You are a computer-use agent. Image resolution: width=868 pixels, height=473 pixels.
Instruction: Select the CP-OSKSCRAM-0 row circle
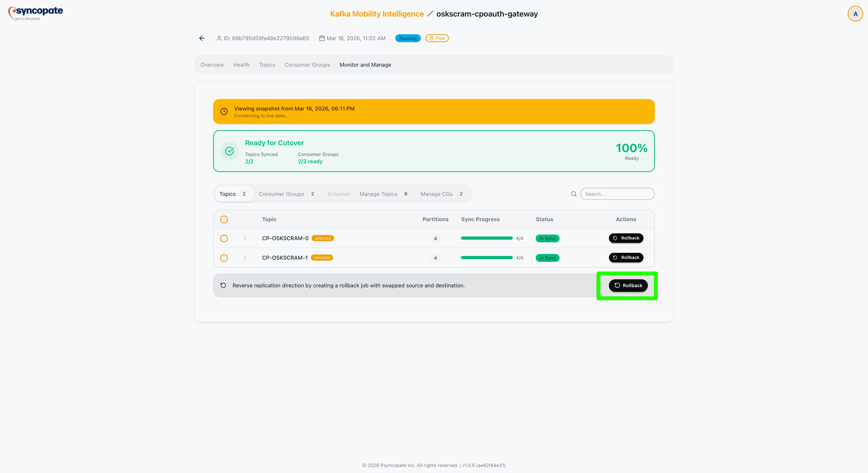tap(224, 238)
